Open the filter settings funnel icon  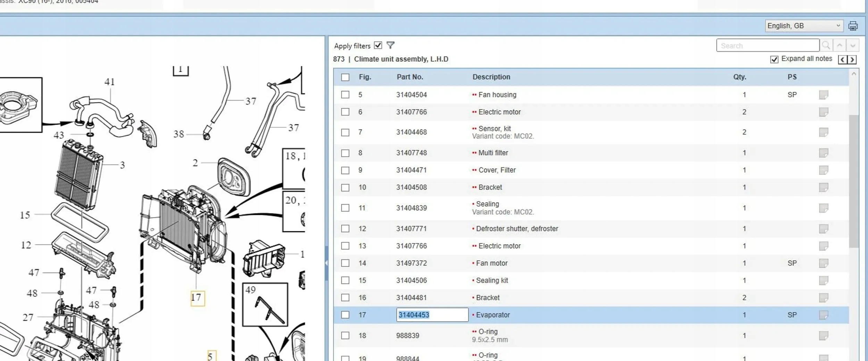click(391, 45)
